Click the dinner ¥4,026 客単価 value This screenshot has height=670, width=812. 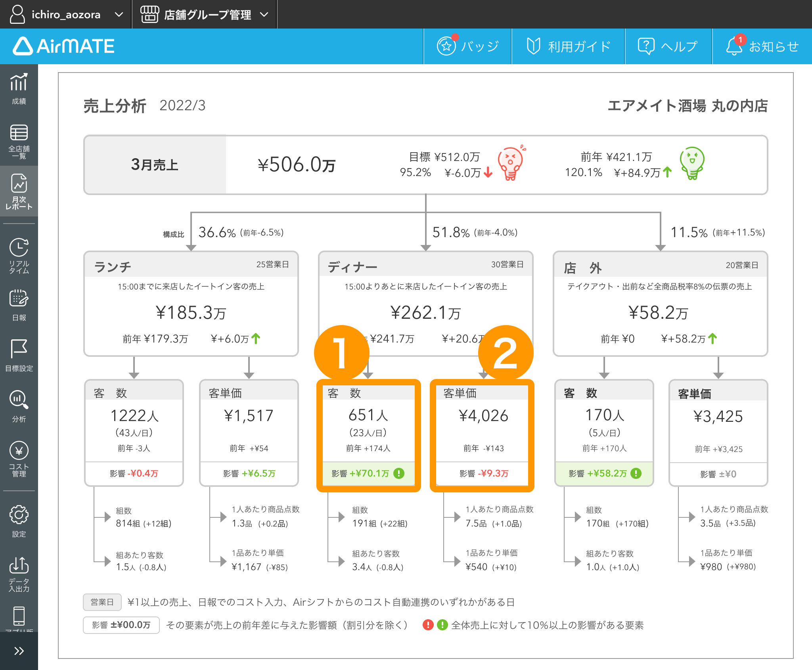(483, 415)
